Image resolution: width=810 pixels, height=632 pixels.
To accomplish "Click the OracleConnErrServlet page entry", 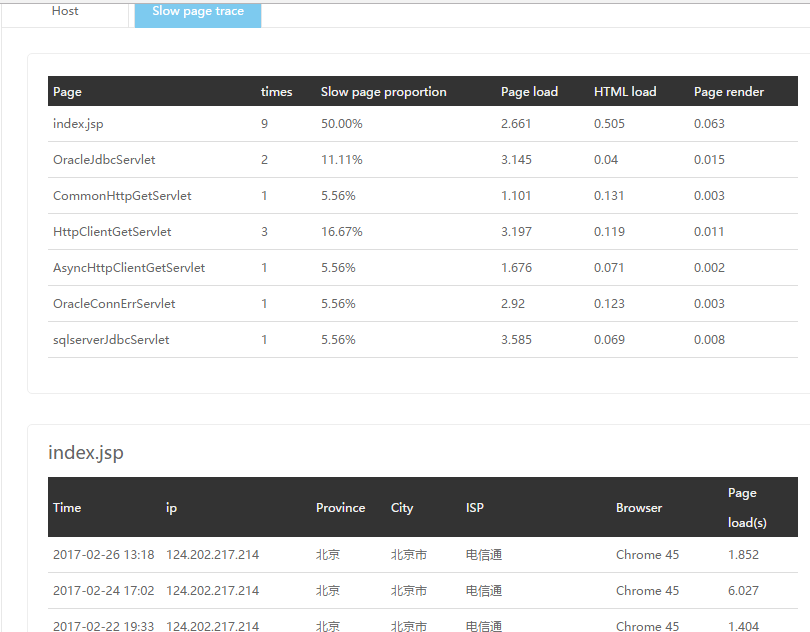I will tap(114, 304).
